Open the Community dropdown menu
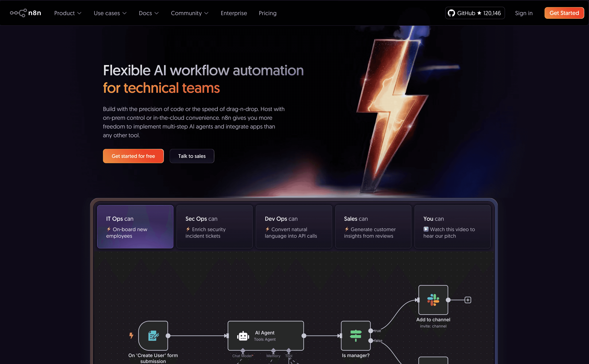Viewport: 589px width, 364px height. [x=189, y=13]
